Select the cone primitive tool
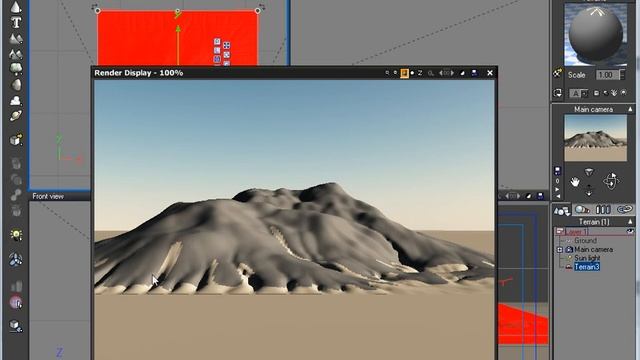This screenshot has height=360, width=640. coord(16,6)
